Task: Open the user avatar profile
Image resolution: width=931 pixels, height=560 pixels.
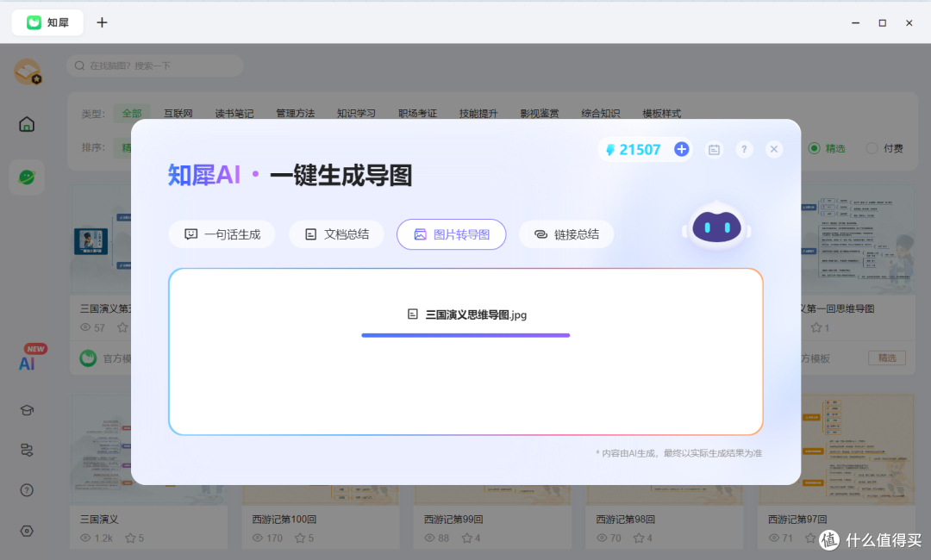Action: pyautogui.click(x=28, y=72)
